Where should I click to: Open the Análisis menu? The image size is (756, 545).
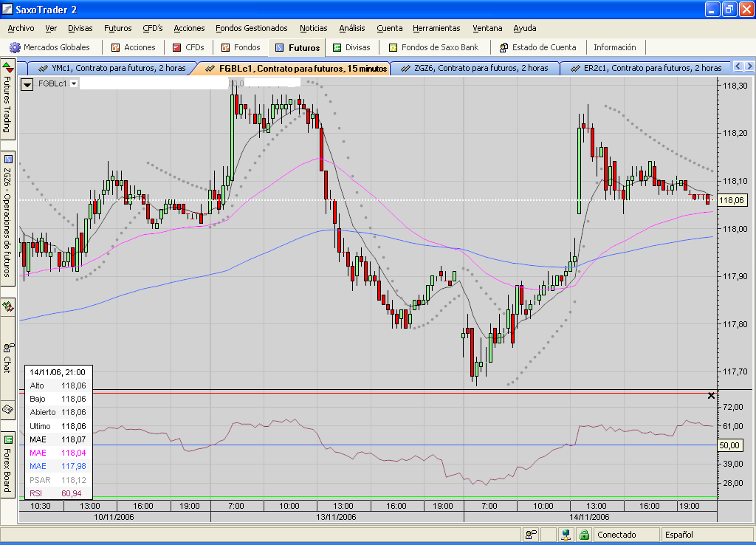pyautogui.click(x=352, y=28)
